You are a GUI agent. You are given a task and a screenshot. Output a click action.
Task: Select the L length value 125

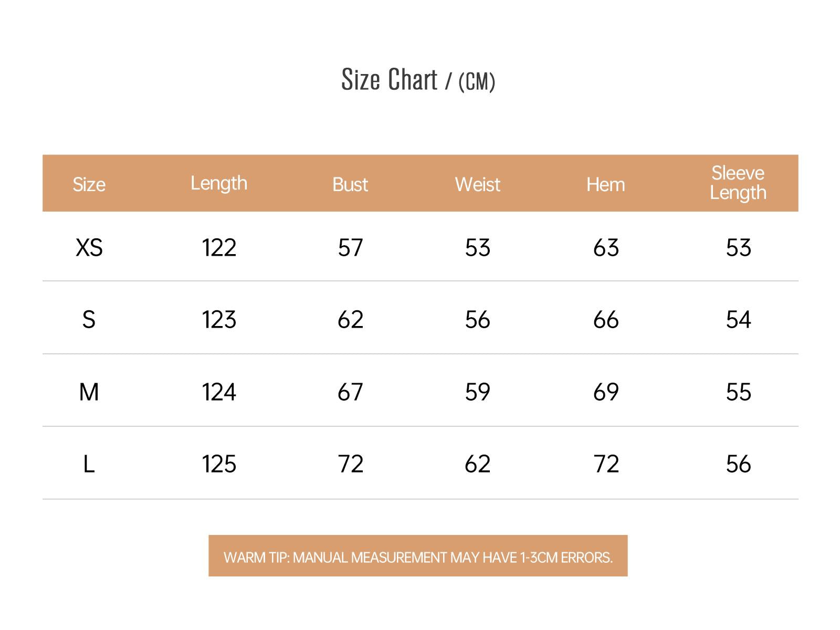tap(219, 464)
